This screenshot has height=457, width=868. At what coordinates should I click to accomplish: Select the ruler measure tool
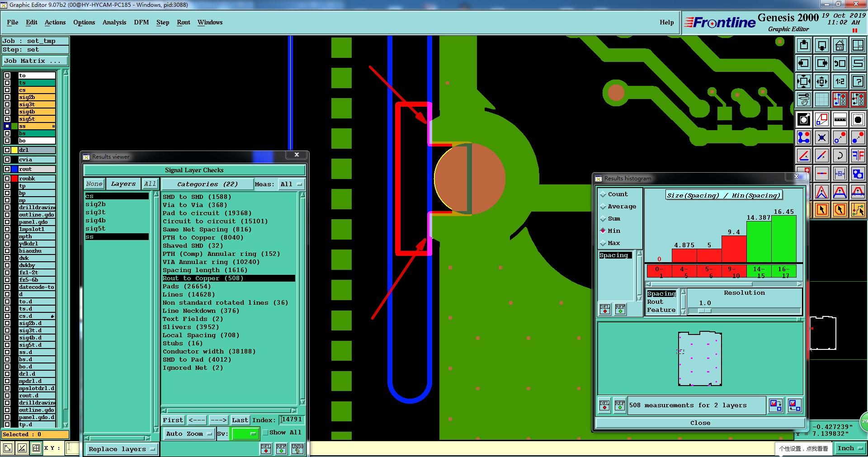pos(840,119)
